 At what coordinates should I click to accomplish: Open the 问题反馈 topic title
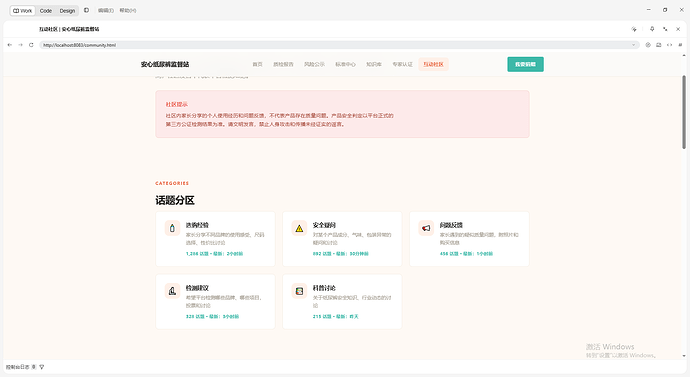451,225
